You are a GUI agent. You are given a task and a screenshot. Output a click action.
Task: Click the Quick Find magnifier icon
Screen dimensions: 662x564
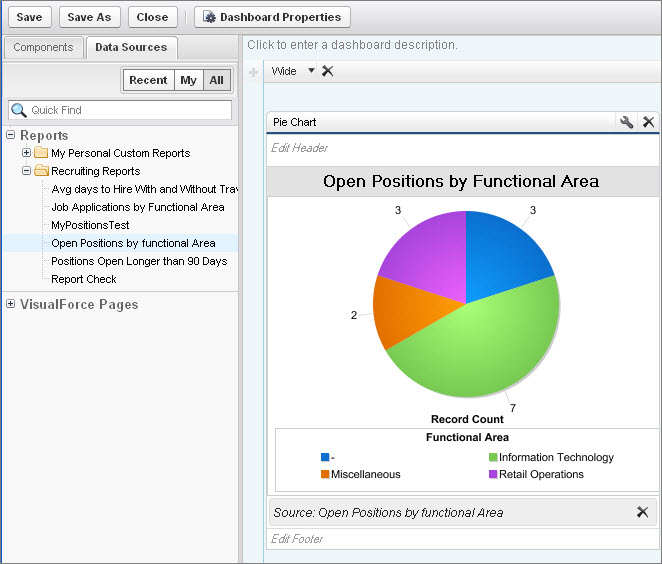pyautogui.click(x=19, y=110)
